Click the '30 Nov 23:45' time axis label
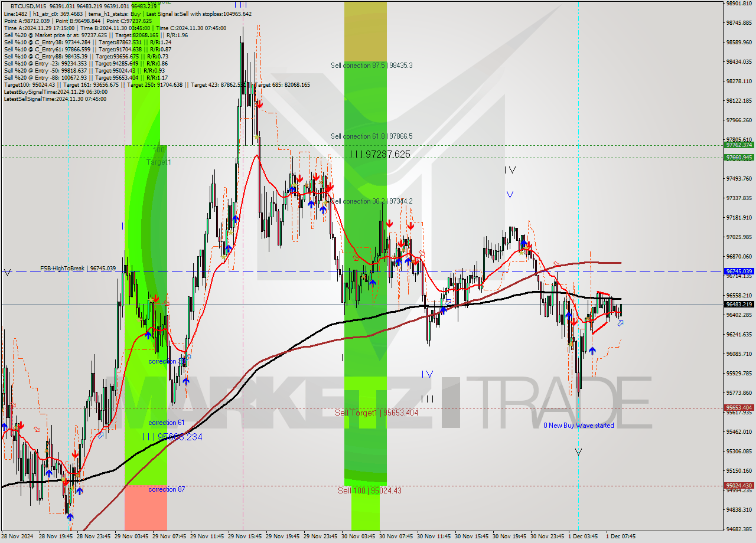This screenshot has height=543, width=756. pos(546,537)
